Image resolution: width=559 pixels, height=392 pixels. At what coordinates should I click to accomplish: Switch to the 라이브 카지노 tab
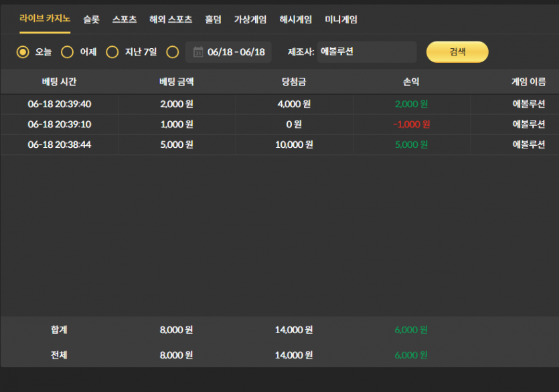(x=45, y=19)
